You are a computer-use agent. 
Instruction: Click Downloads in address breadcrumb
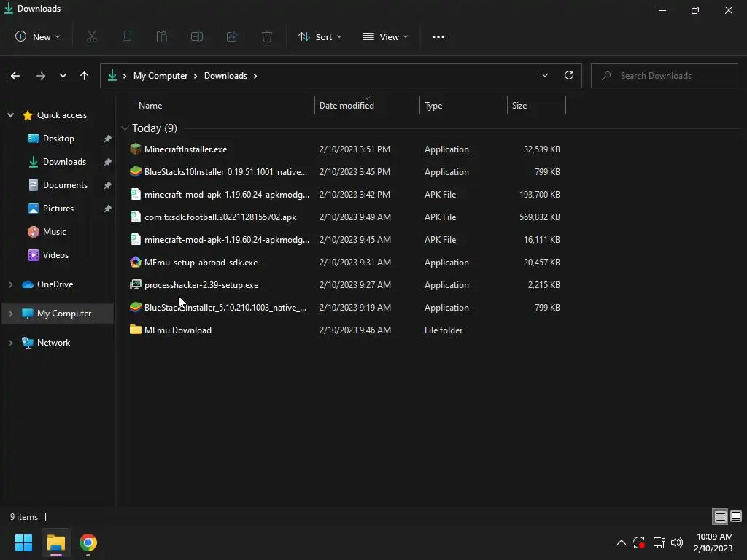(226, 76)
